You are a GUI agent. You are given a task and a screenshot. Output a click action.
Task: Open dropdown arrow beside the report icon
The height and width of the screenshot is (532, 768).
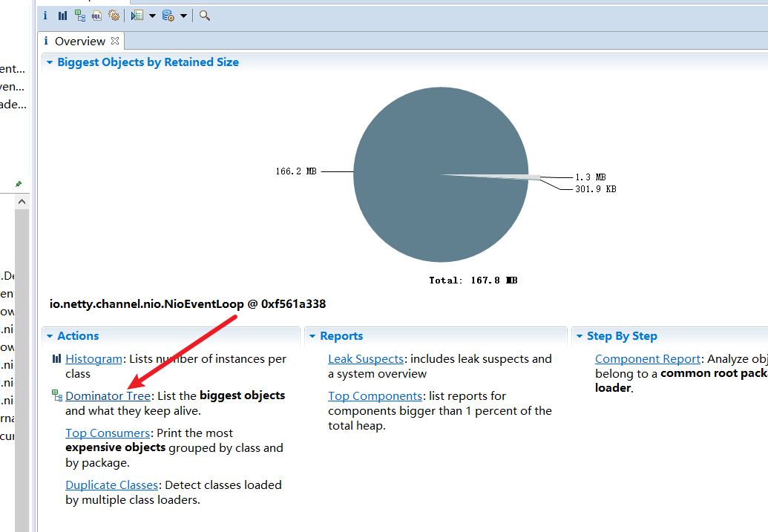pos(152,16)
